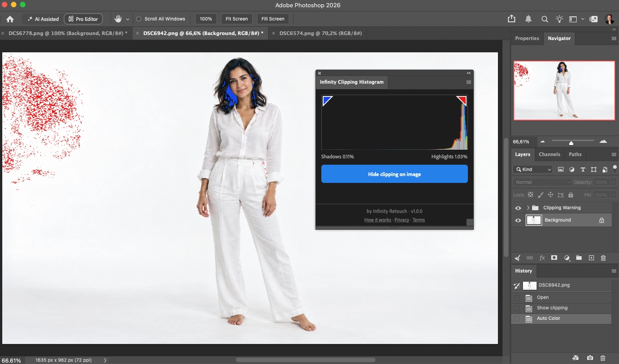The image size is (619, 364).
Task: Create a new layer with plus icon
Action: (x=591, y=258)
